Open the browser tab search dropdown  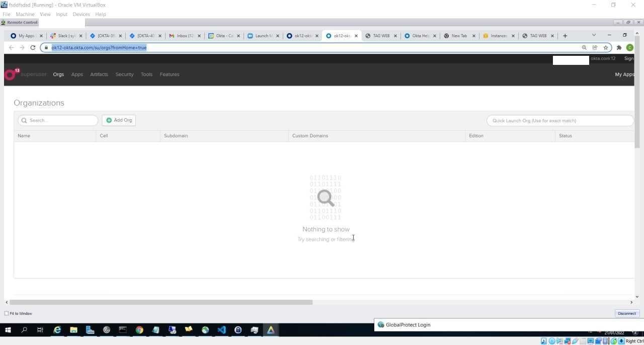(x=594, y=35)
